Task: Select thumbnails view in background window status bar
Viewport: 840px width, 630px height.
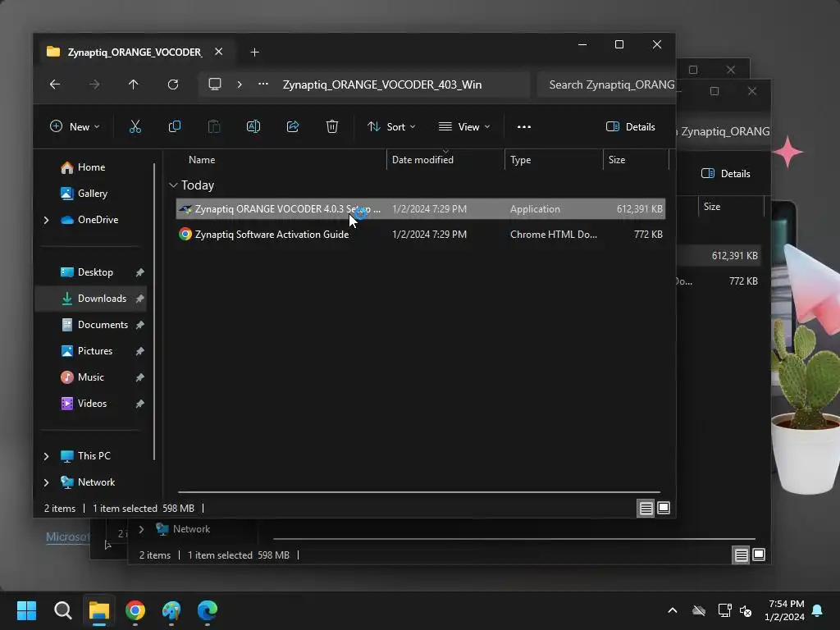Action: (x=759, y=555)
